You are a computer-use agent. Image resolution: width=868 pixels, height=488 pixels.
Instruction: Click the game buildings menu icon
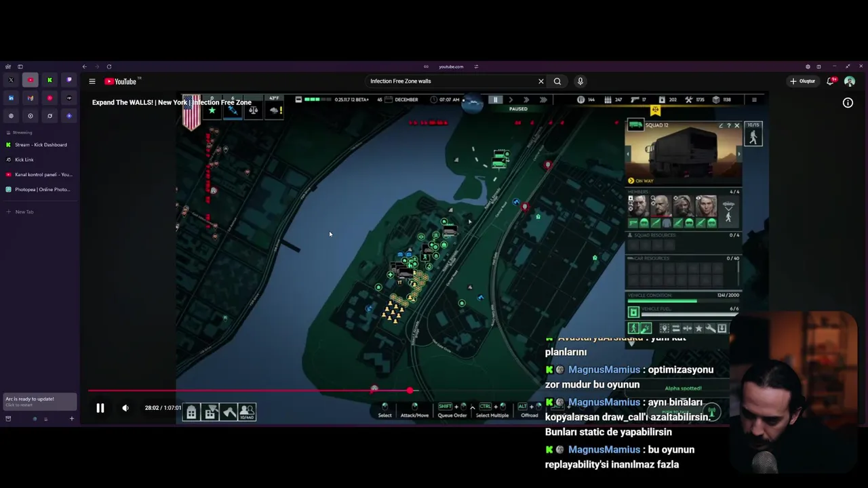191,411
